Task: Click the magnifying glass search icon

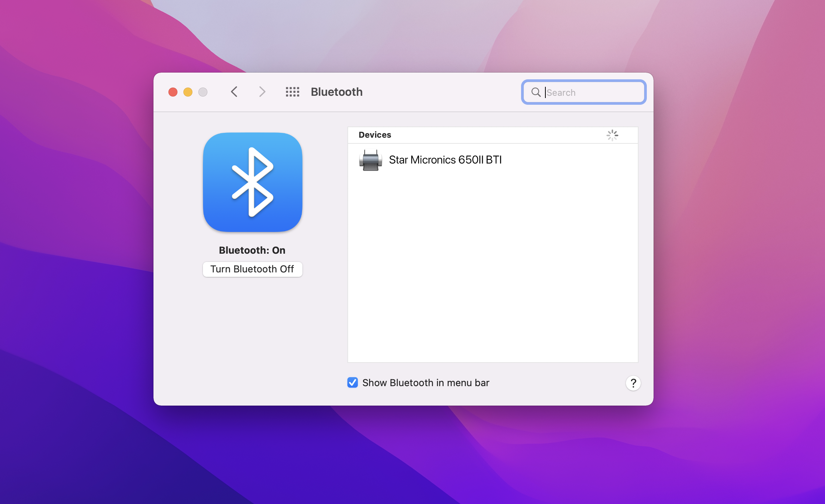Action: coord(536,92)
